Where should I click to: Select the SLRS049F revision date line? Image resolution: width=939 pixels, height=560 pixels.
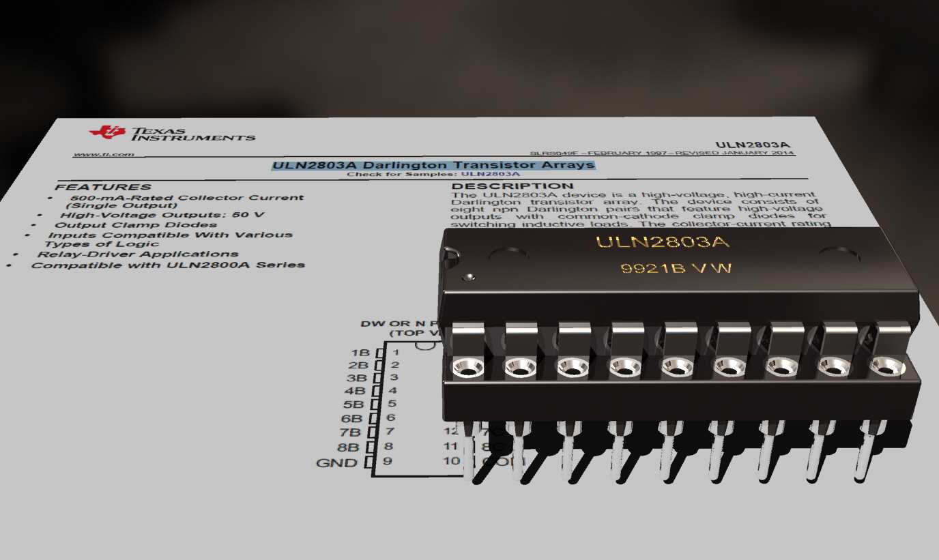(x=662, y=153)
